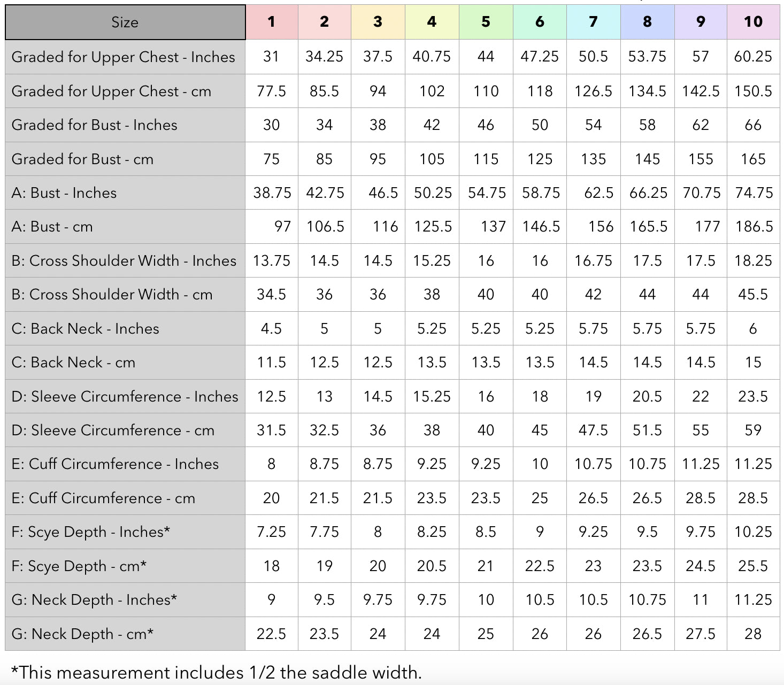Select the pink size 1 column header

pyautogui.click(x=271, y=22)
